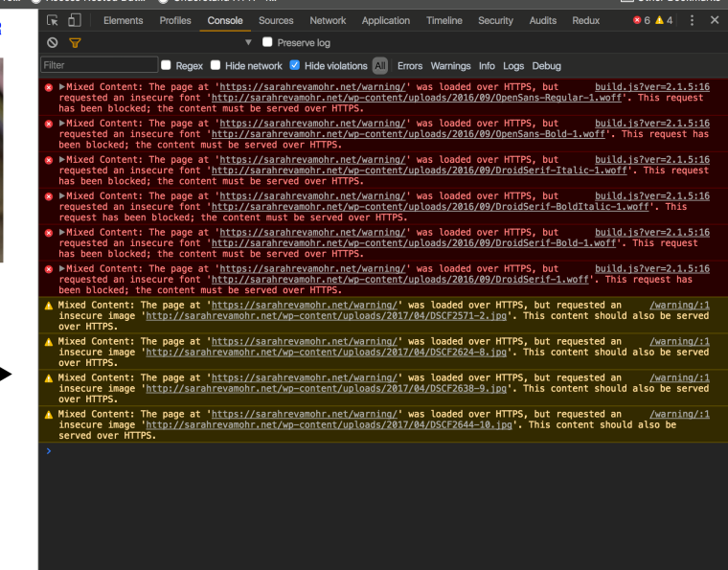
Task: Open the execution context dropdown arrow
Action: pos(248,43)
